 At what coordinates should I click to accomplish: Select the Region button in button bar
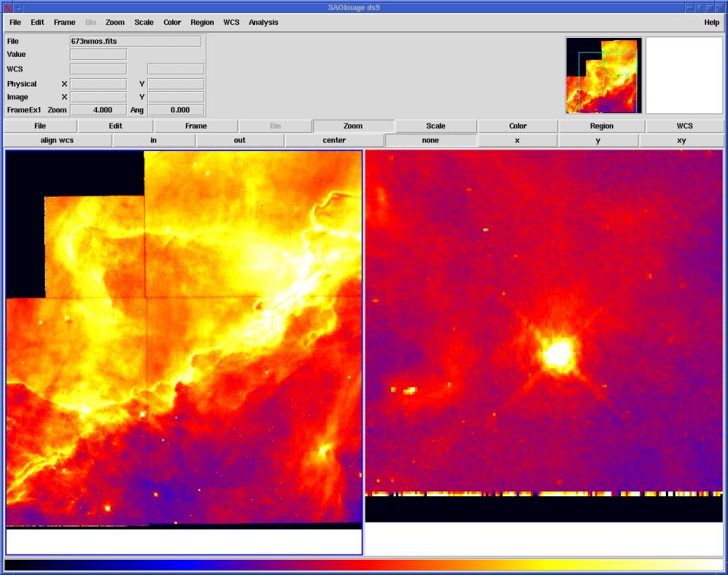click(x=602, y=126)
